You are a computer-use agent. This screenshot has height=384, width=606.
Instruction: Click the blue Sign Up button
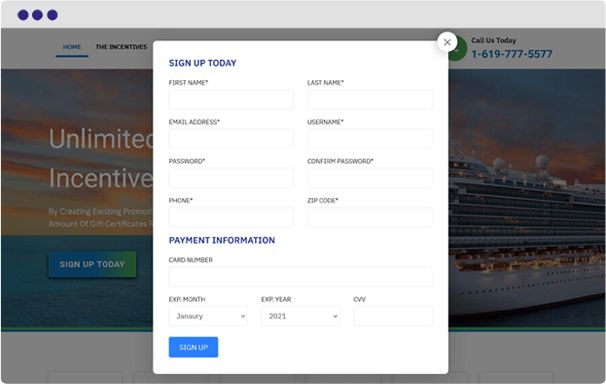(x=193, y=347)
